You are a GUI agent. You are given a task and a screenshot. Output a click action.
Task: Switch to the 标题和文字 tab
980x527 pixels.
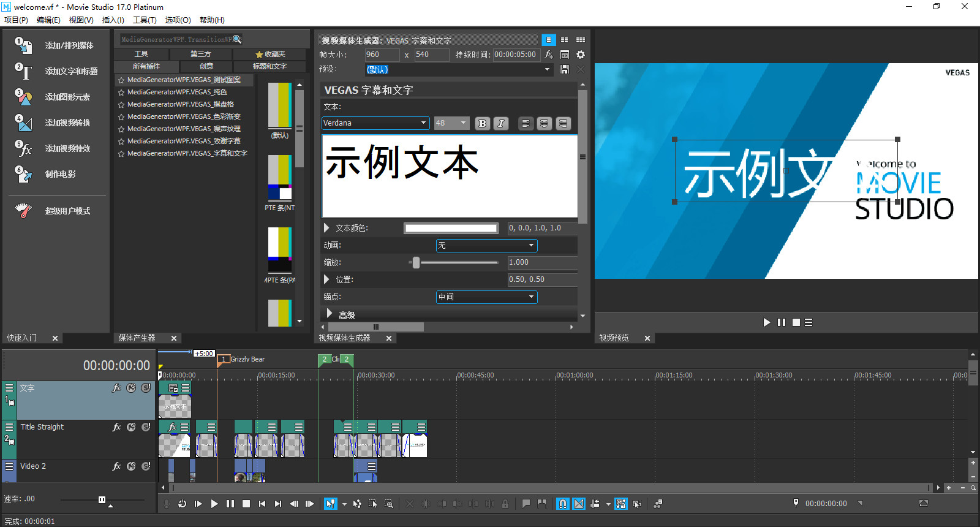pyautogui.click(x=269, y=66)
